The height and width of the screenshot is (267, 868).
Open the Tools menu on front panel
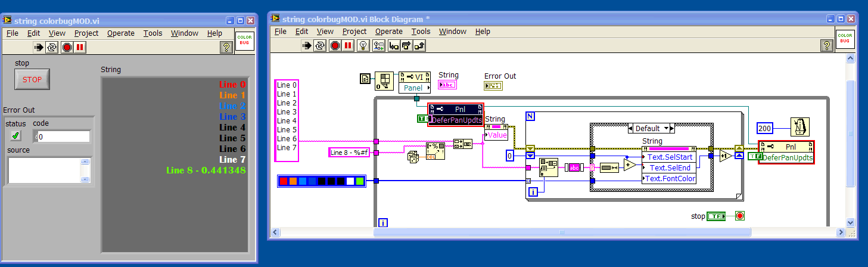tap(153, 33)
